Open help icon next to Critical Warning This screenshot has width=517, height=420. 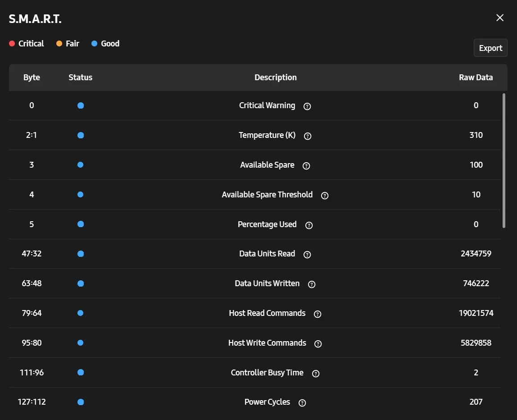coord(307,106)
